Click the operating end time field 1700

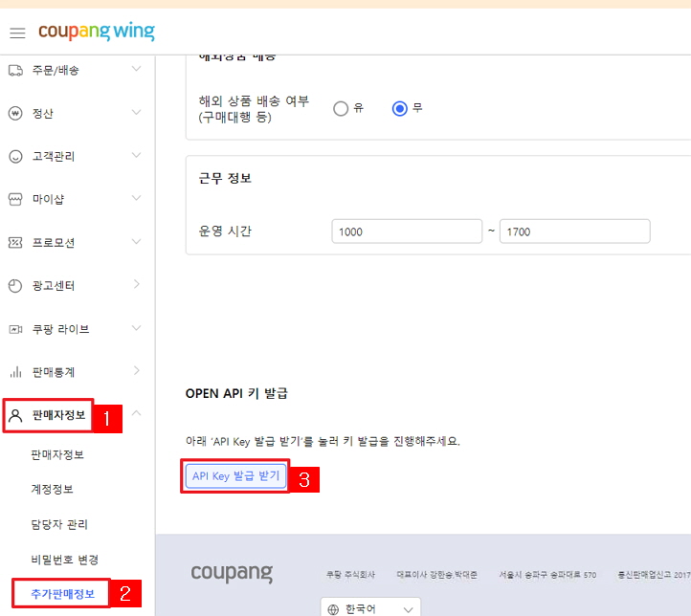coord(574,231)
